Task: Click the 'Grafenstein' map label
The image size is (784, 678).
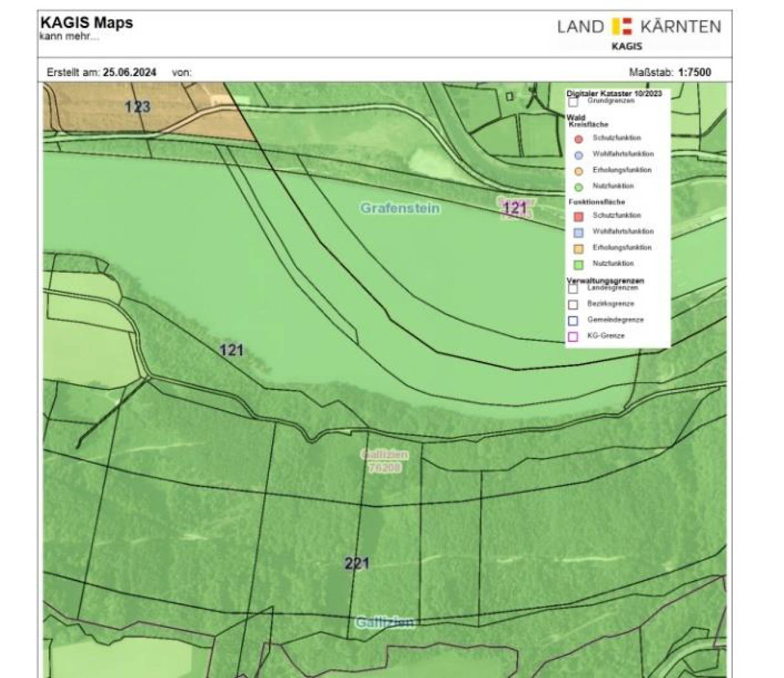Action: 400,208
